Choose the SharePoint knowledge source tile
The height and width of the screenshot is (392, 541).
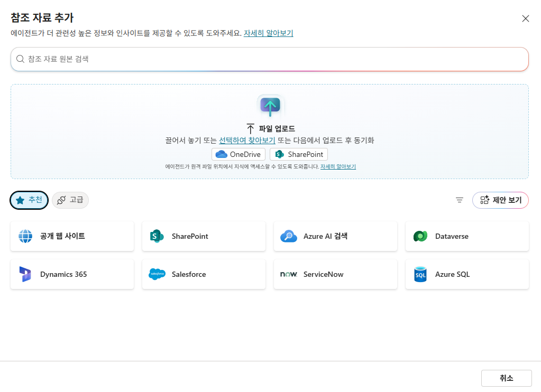point(204,236)
